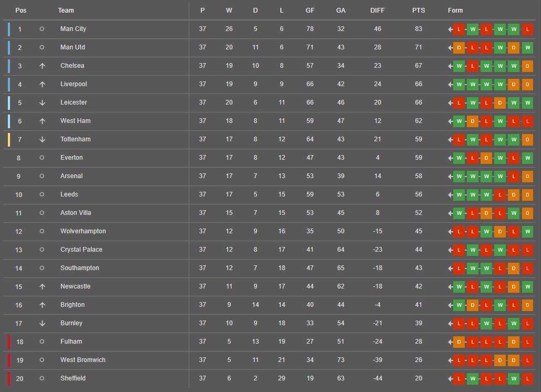The width and height of the screenshot is (541, 392).
Task: Click Everton's 59 points value
Action: (x=418, y=158)
